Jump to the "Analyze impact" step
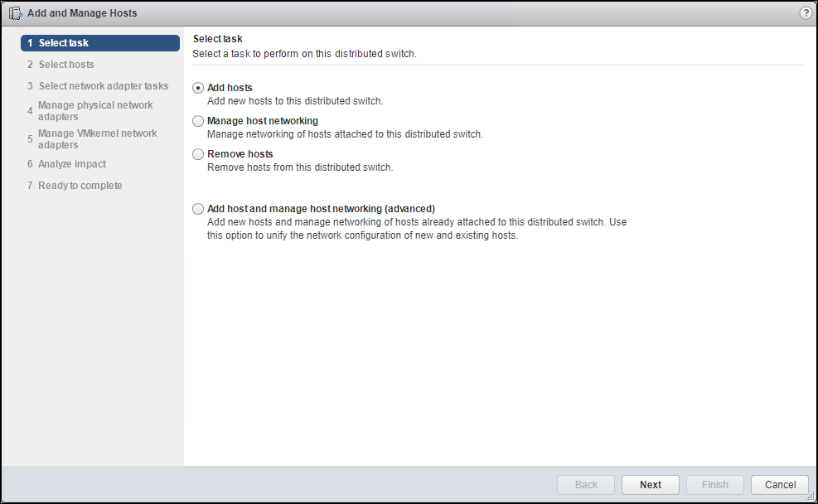 point(71,163)
